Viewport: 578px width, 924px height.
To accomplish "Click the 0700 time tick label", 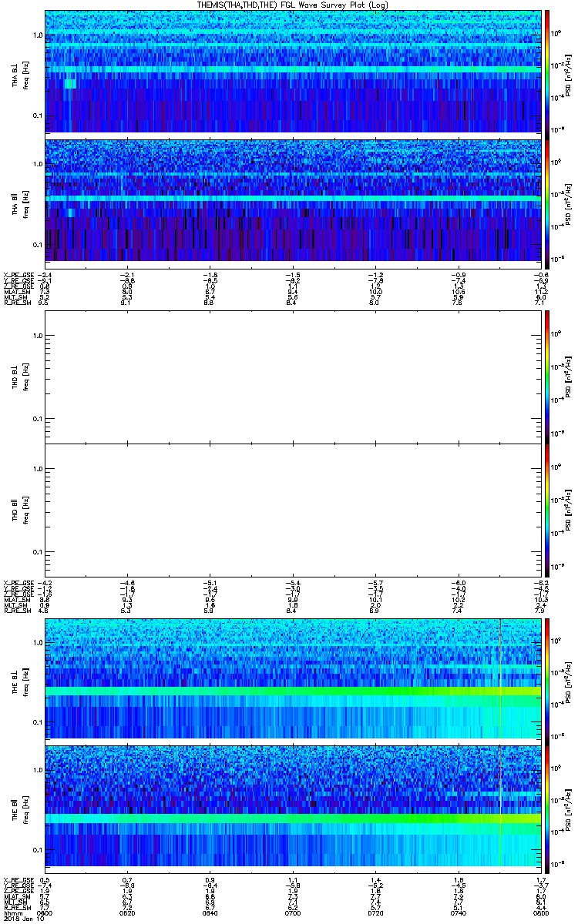I will [292, 912].
